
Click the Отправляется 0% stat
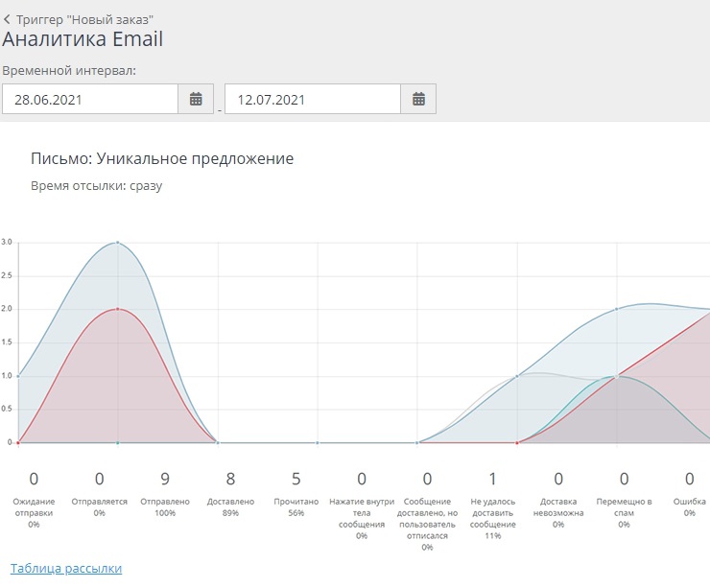pos(100,489)
